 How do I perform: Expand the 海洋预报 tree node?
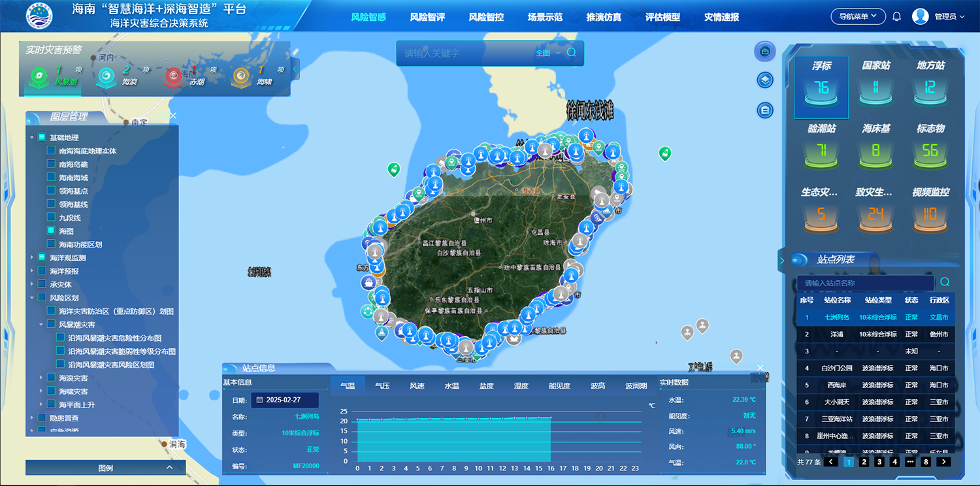click(31, 271)
